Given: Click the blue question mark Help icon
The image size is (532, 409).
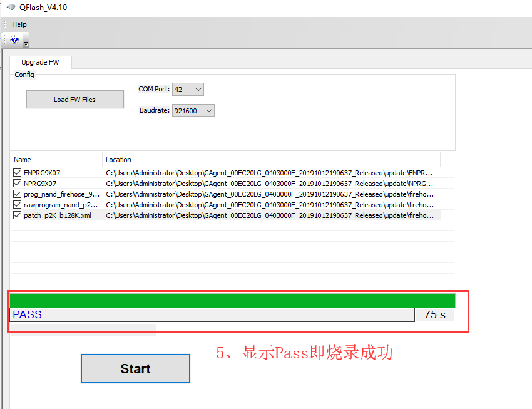Looking at the screenshot, I should (x=14, y=39).
